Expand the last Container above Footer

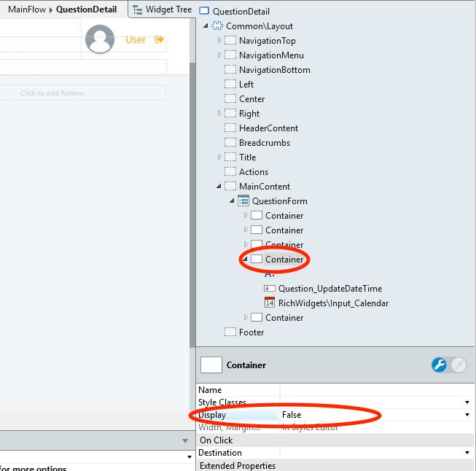(x=246, y=317)
